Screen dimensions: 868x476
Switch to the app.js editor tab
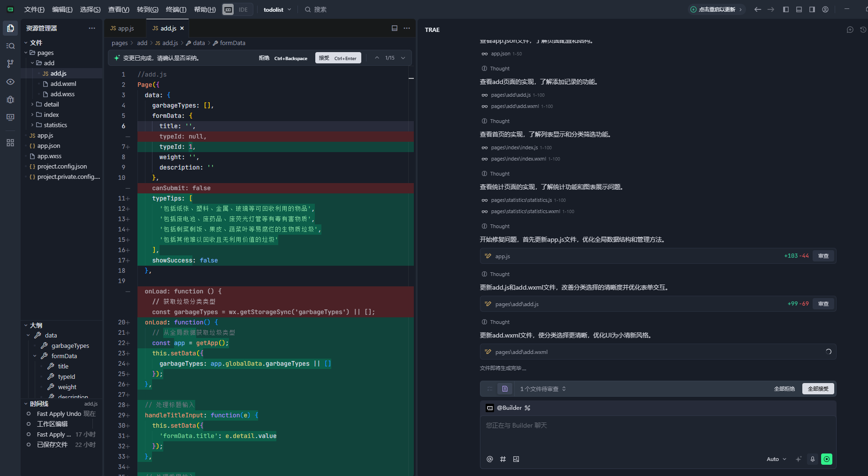pyautogui.click(x=122, y=28)
